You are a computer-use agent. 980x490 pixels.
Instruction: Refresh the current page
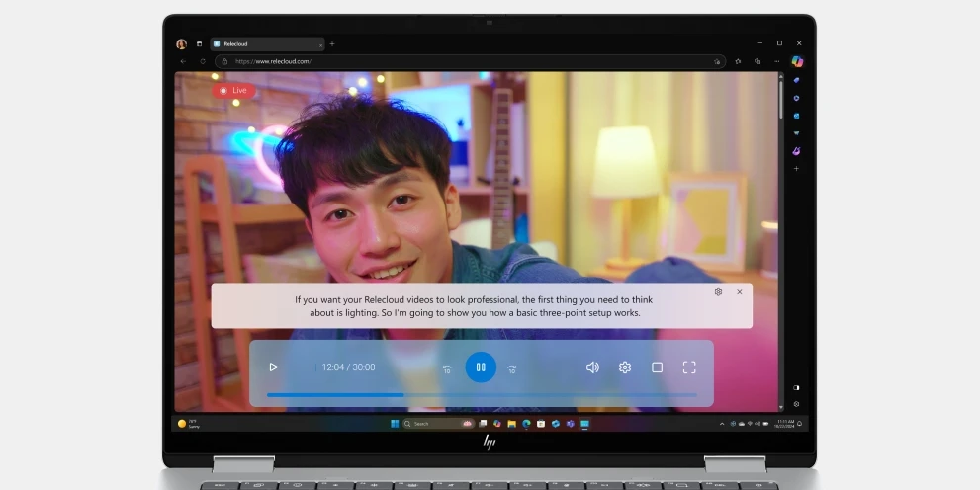203,61
